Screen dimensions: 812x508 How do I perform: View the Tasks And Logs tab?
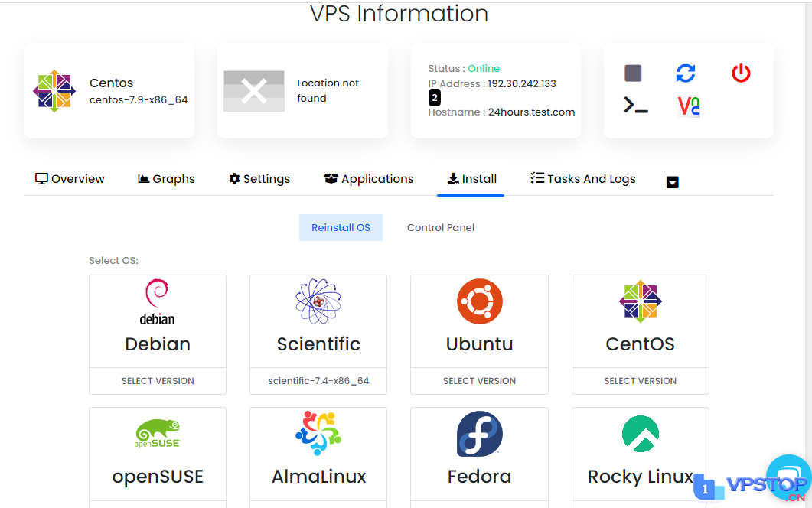tap(583, 179)
